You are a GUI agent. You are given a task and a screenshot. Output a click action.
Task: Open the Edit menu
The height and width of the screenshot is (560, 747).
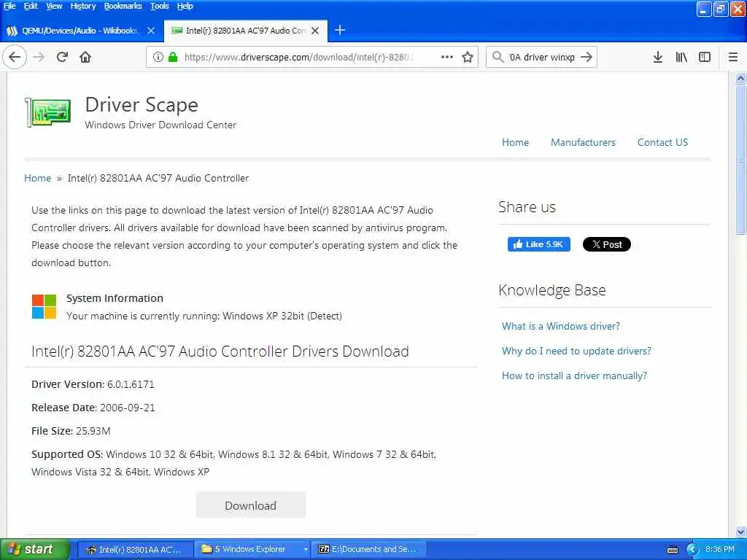pos(31,6)
